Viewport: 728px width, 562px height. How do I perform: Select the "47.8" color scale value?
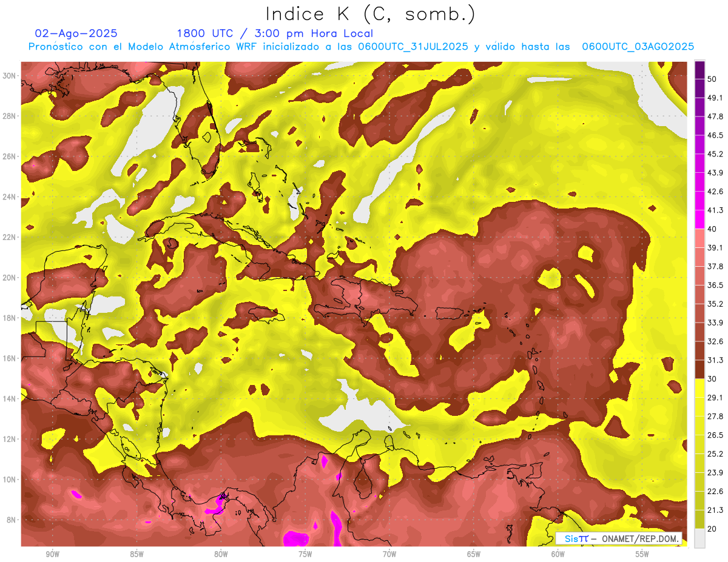pyautogui.click(x=715, y=116)
